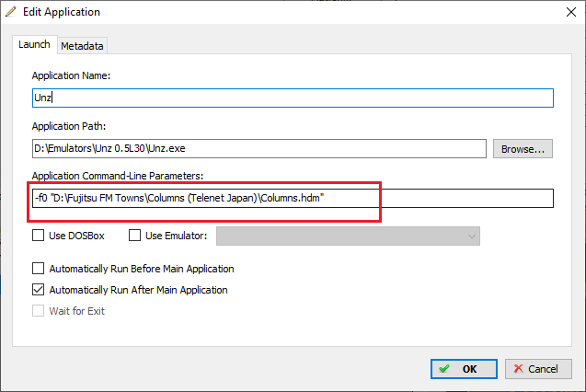Click the pencil icon in title bar

click(x=11, y=12)
